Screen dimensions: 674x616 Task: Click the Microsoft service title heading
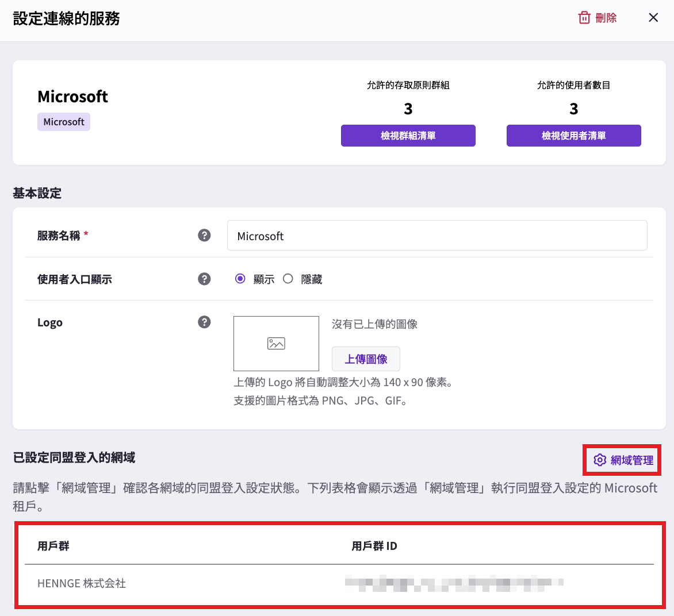(x=72, y=97)
